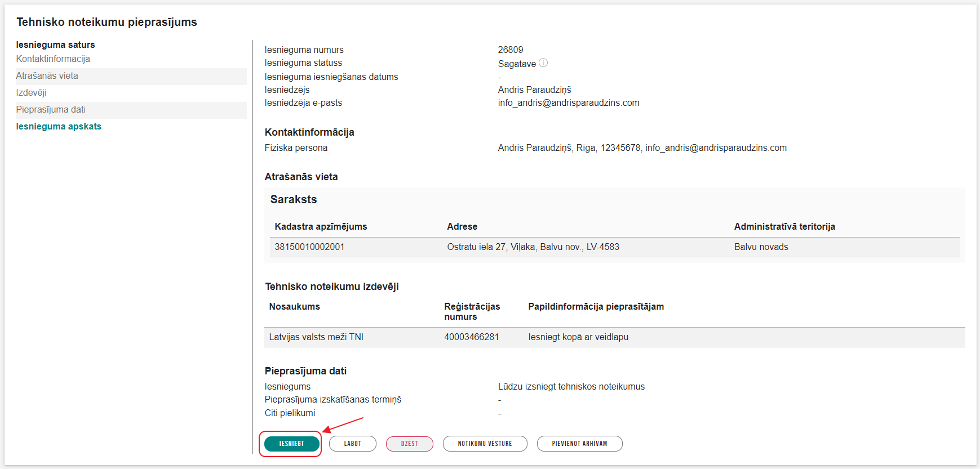This screenshot has height=469, width=980.
Task: Click Fiziska persona contact details value
Action: (642, 148)
